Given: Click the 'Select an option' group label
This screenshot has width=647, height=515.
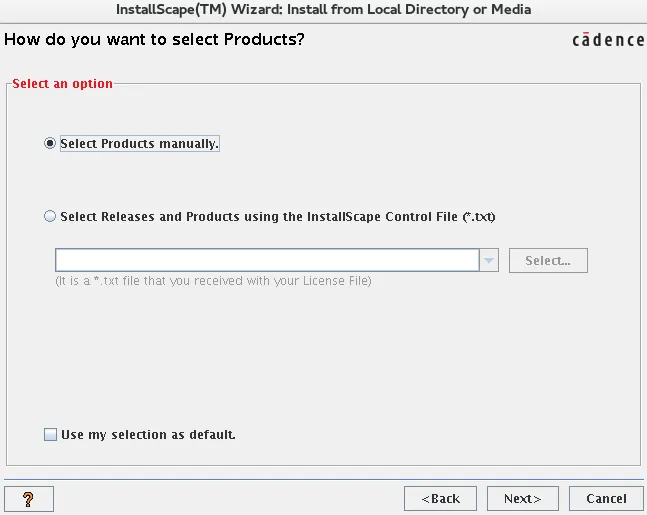Looking at the screenshot, I should pos(62,84).
